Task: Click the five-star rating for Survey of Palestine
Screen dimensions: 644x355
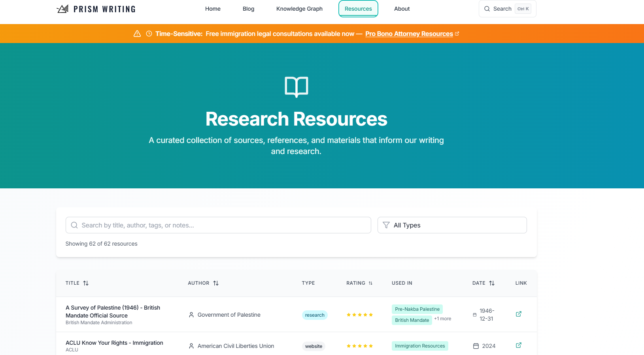Action: tap(359, 315)
